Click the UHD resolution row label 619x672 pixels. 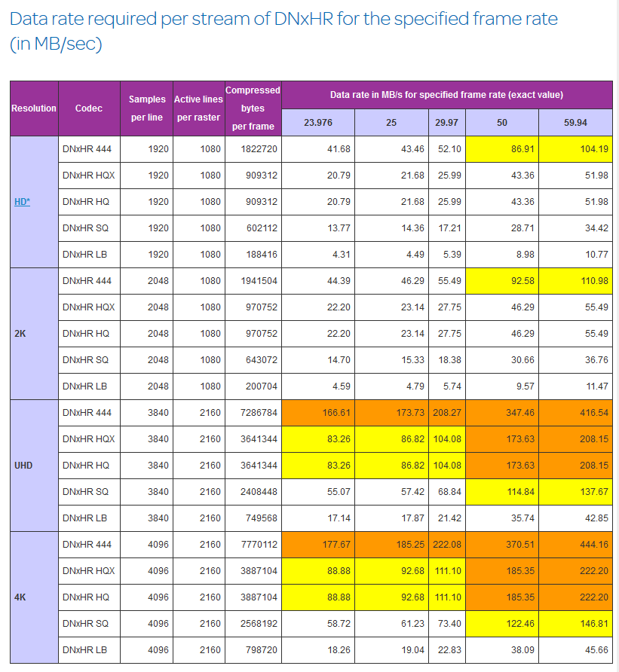(x=24, y=465)
